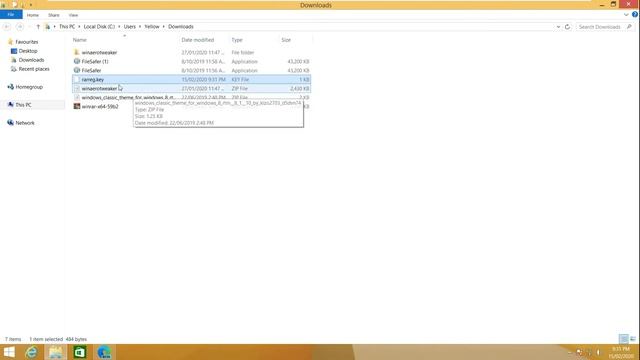Click the winrar-x64 file name
The image size is (640, 360).
(x=100, y=107)
